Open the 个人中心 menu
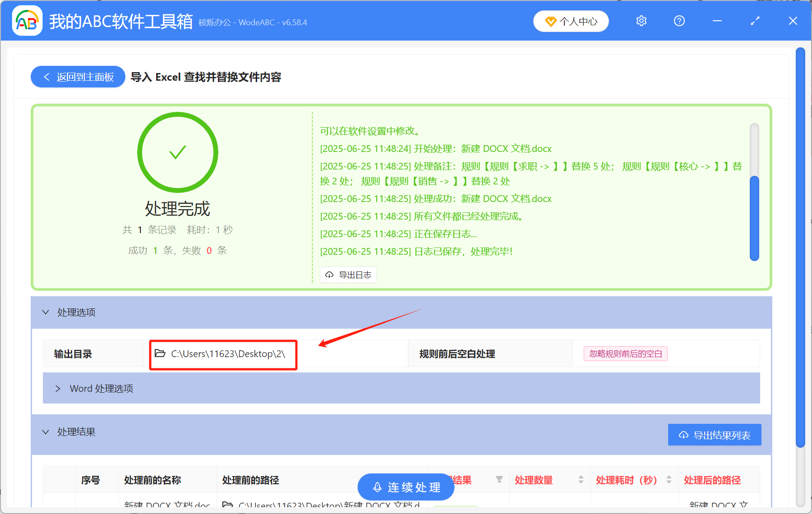 (571, 21)
